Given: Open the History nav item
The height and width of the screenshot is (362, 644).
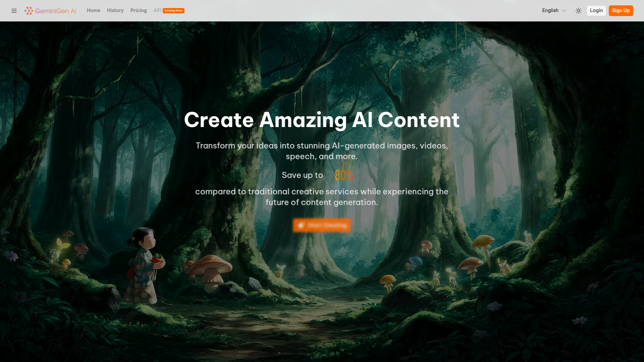Looking at the screenshot, I should 115,10.
